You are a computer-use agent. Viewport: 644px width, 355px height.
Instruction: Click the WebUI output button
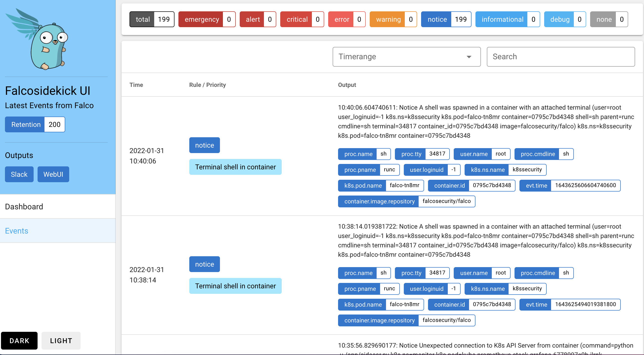click(53, 174)
